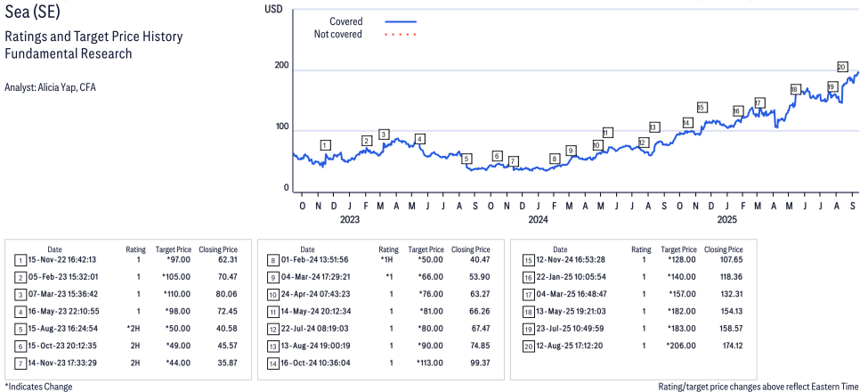
Task: Click chart marker 9 on the price line
Action: (571, 151)
